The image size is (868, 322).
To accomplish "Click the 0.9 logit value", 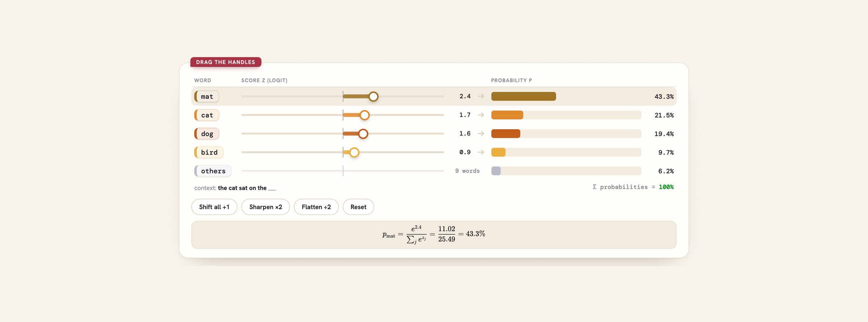I will (x=465, y=152).
